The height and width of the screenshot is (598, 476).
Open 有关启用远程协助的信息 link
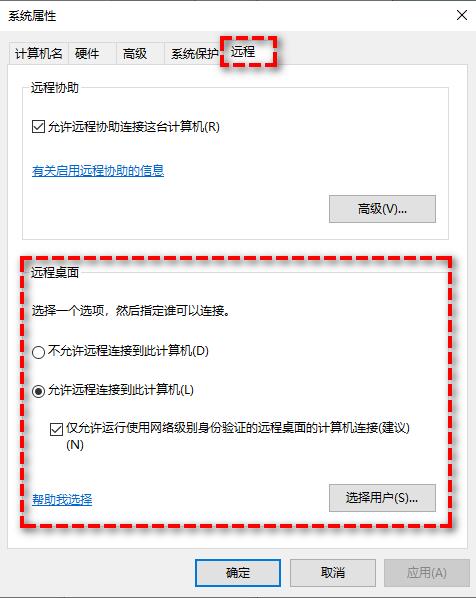(98, 170)
